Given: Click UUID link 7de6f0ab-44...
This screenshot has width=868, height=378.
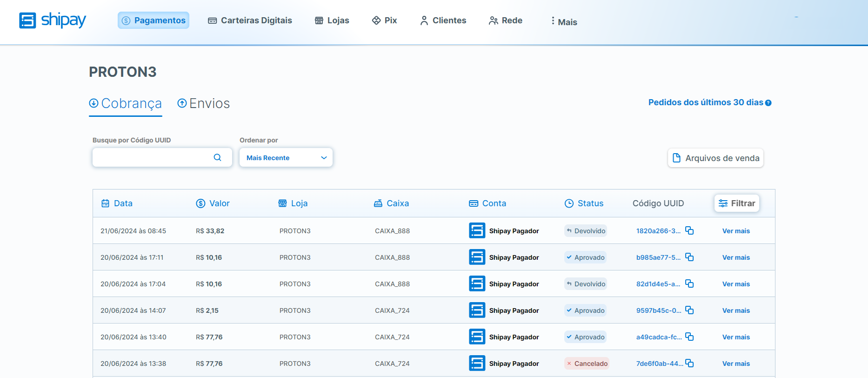Looking at the screenshot, I should (x=660, y=364).
